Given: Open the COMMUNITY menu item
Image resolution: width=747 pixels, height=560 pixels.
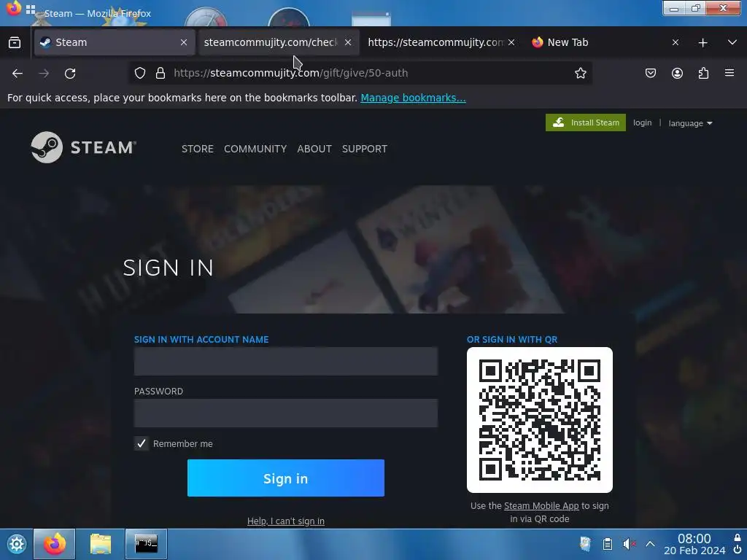Looking at the screenshot, I should click(255, 149).
